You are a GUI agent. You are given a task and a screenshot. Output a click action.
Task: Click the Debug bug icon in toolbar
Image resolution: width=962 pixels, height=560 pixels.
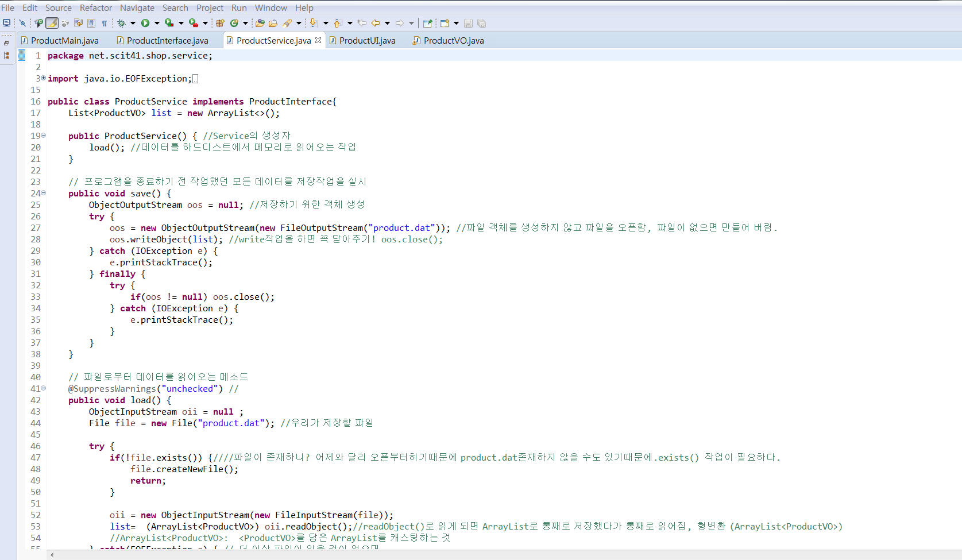121,23
